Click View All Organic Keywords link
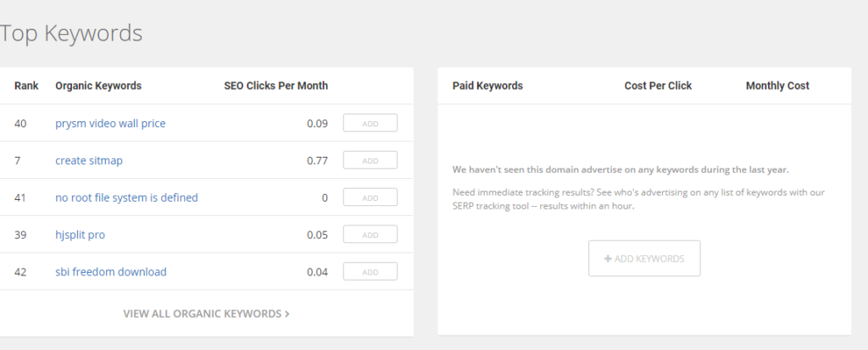Screen dimensions: 868x350 click(202, 314)
